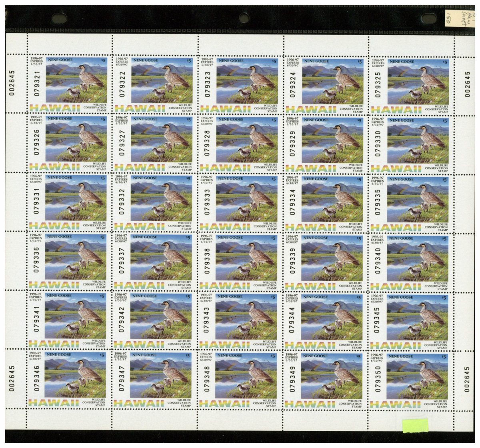Viewport: 480px width, 448px height.
Task: Select stamp 079328 in the sheet
Action: tap(240, 144)
